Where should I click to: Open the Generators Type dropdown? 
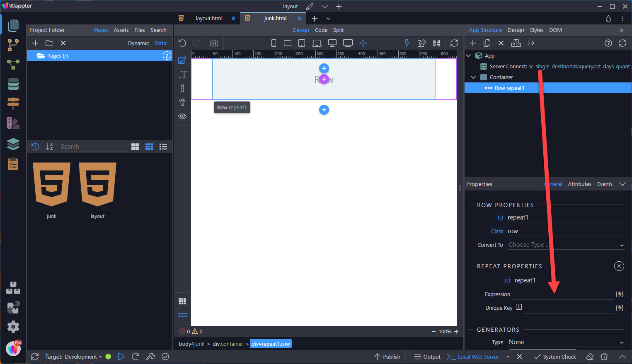(566, 342)
